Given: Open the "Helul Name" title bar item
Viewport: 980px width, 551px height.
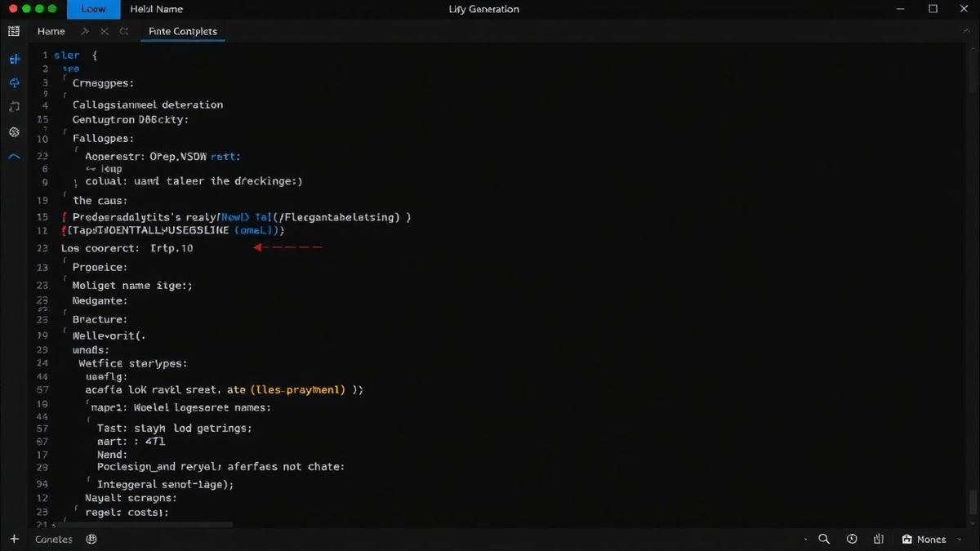Looking at the screenshot, I should tap(157, 9).
